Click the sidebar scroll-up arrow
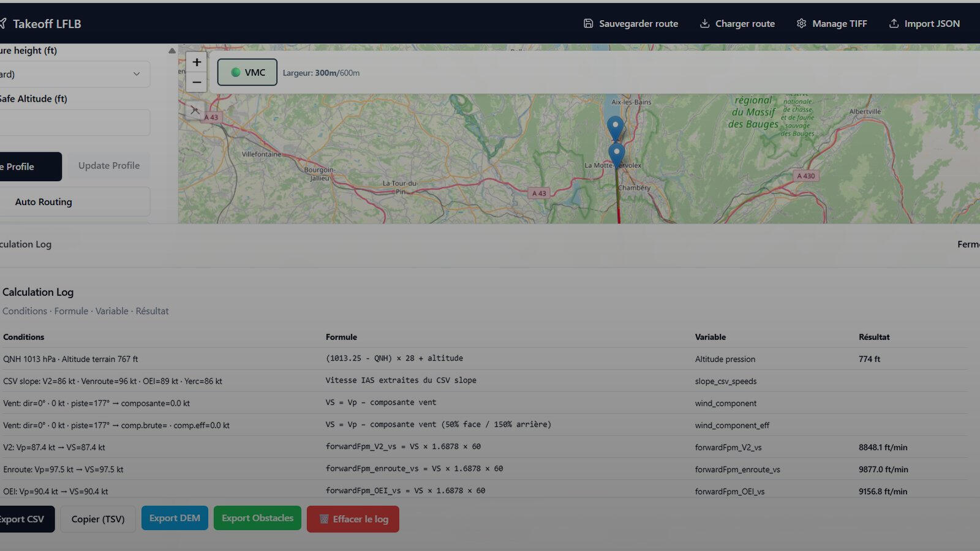 click(172, 51)
